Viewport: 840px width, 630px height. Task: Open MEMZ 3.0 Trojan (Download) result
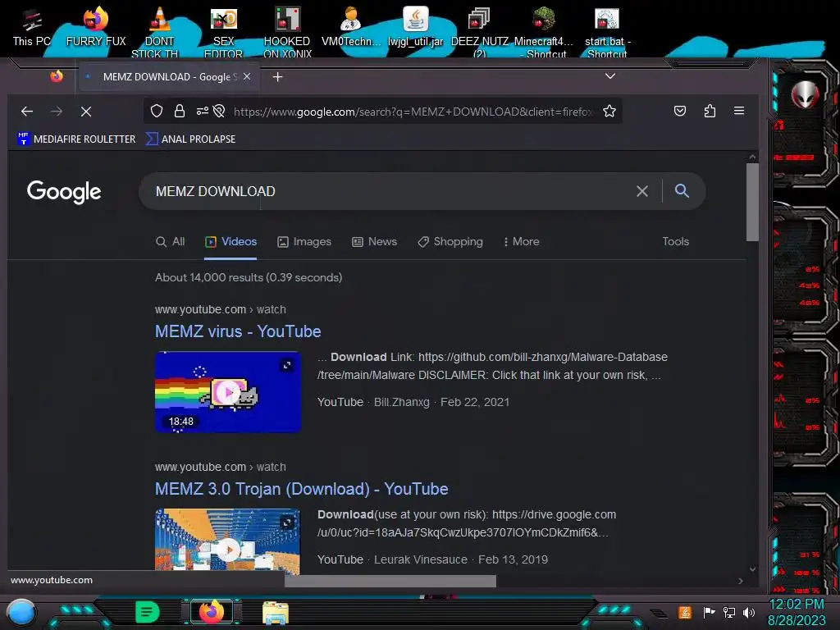(302, 489)
